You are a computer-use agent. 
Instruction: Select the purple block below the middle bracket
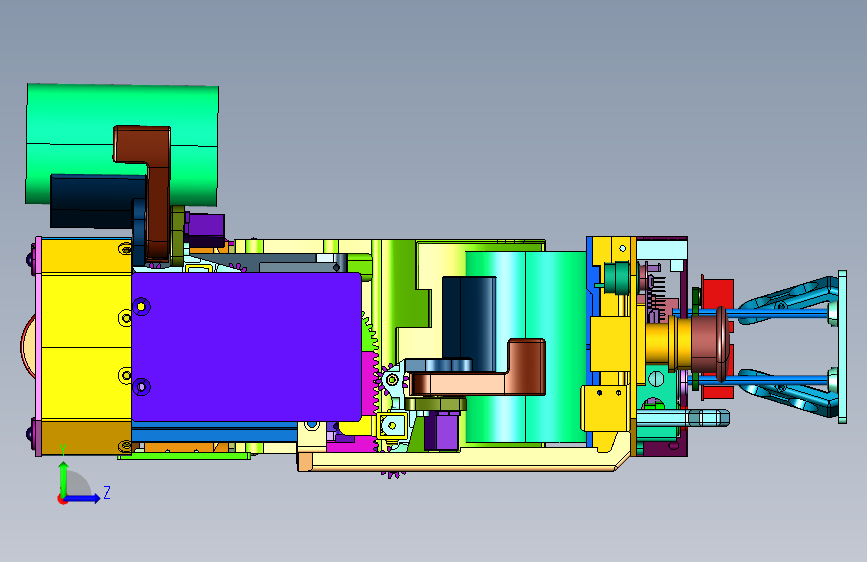tap(441, 431)
